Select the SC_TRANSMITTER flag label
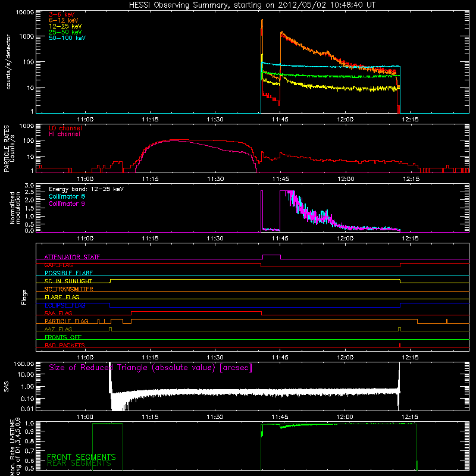 click(69, 289)
